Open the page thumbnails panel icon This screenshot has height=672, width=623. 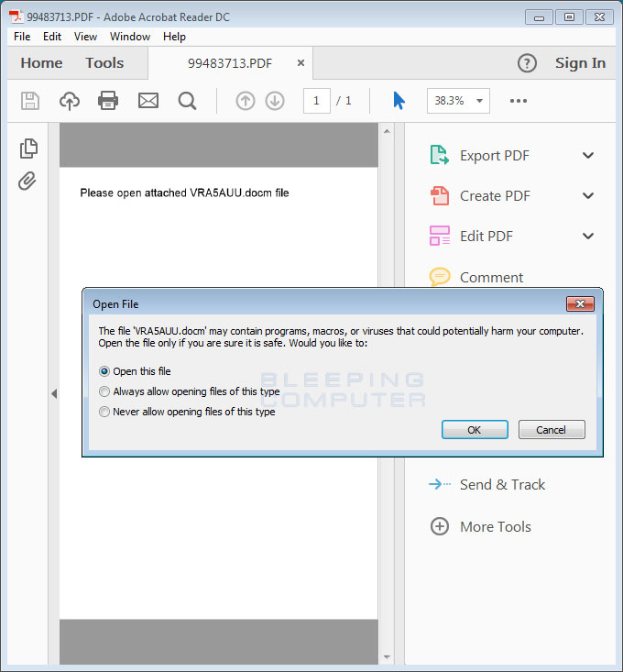[28, 149]
